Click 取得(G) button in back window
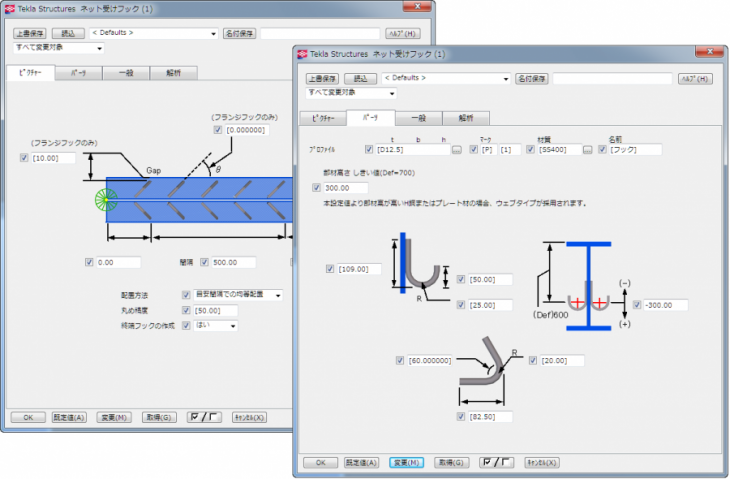The height and width of the screenshot is (479, 730). (159, 417)
